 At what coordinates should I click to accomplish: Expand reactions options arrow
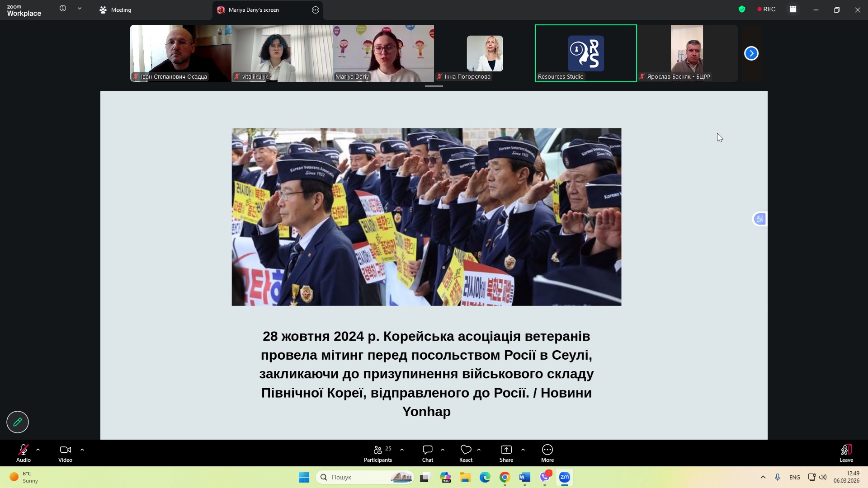[x=479, y=450]
